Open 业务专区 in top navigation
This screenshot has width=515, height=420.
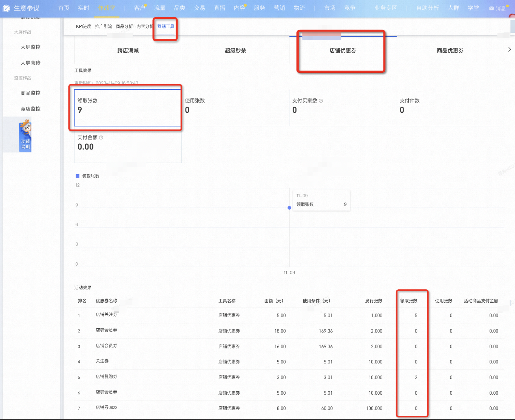386,8
